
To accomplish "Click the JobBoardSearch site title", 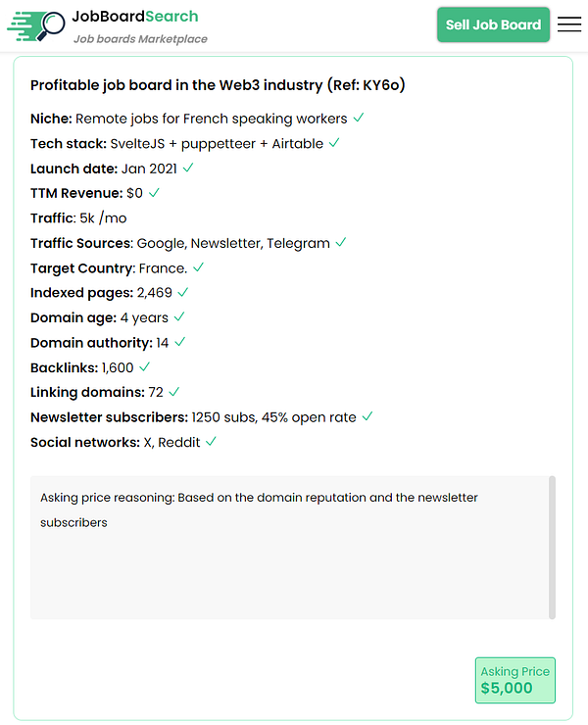I will 135,17.
